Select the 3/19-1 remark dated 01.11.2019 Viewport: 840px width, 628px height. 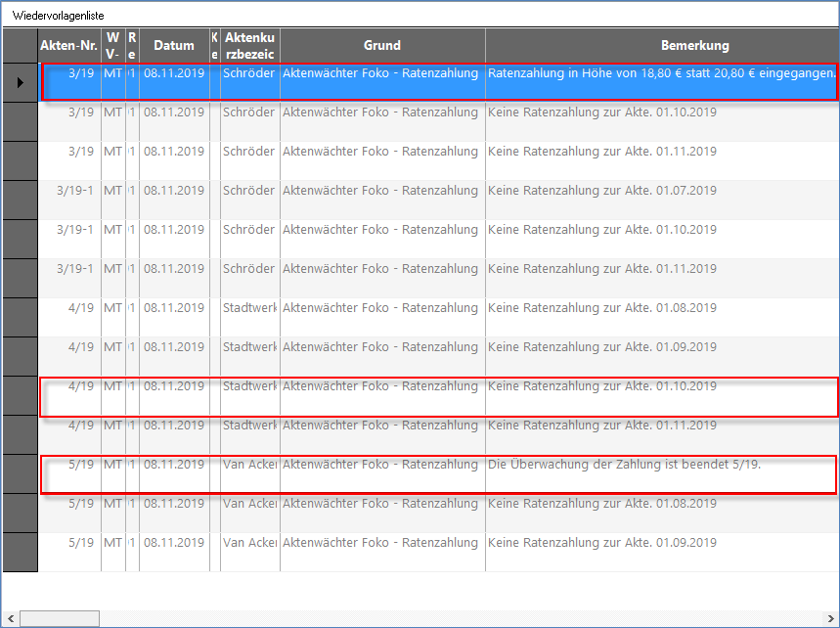[602, 269]
